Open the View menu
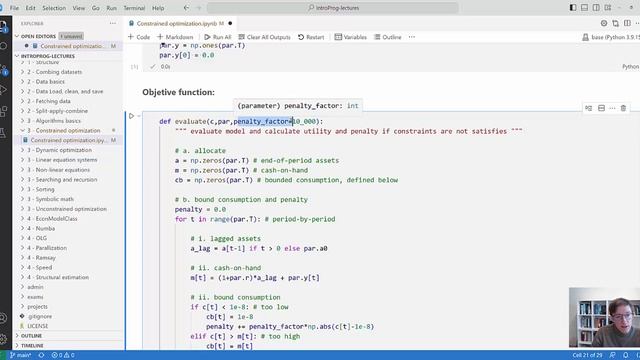The image size is (640, 360). (x=78, y=8)
